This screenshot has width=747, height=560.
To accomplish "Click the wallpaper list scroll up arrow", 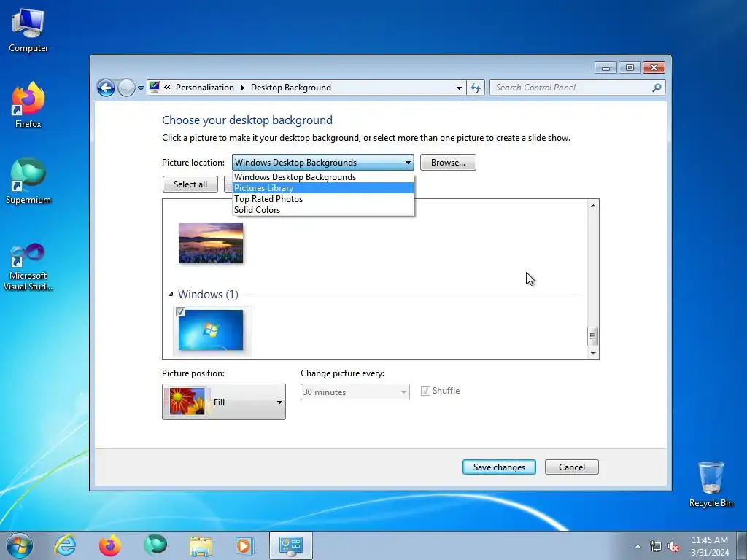I will [592, 206].
